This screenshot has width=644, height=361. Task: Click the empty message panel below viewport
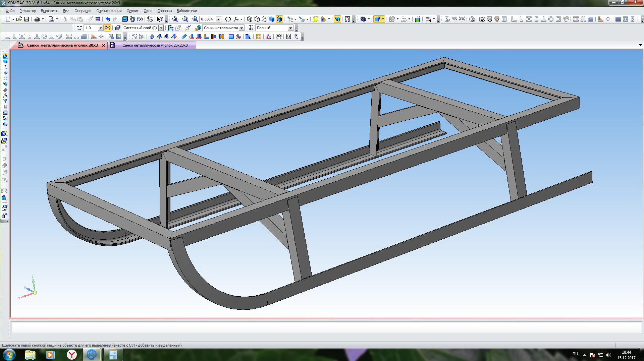tap(326, 327)
